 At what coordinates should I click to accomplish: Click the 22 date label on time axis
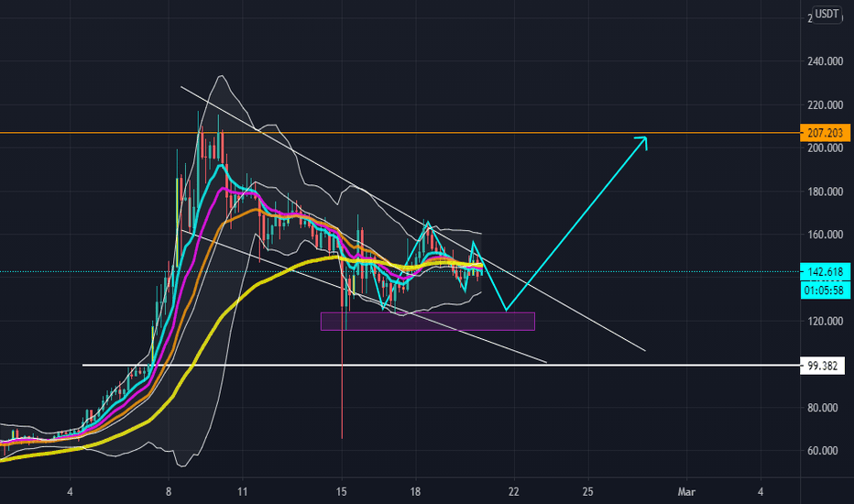point(514,492)
